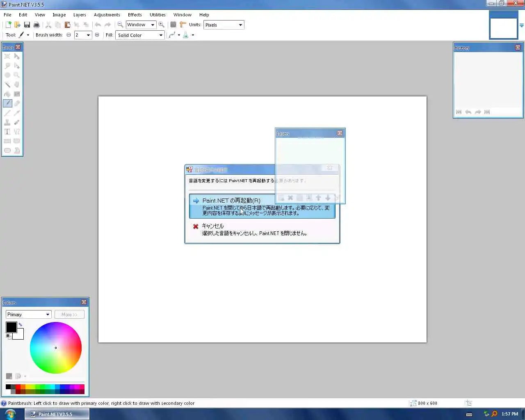Open the Image menu
The width and height of the screenshot is (525, 420).
coord(59,15)
